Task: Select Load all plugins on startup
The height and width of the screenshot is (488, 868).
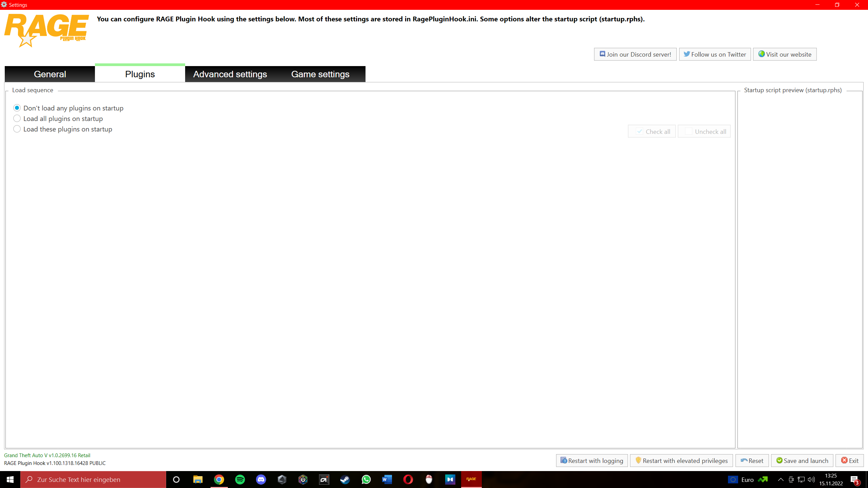Action: (x=17, y=118)
